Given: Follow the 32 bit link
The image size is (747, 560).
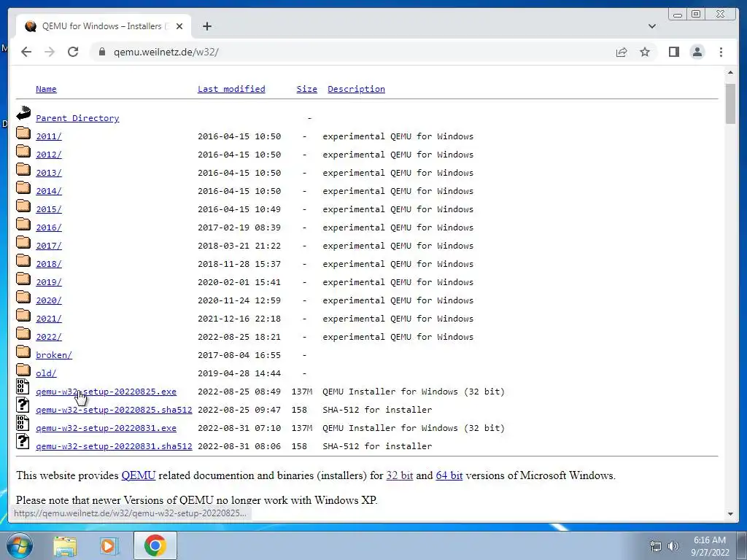Looking at the screenshot, I should [x=400, y=475].
